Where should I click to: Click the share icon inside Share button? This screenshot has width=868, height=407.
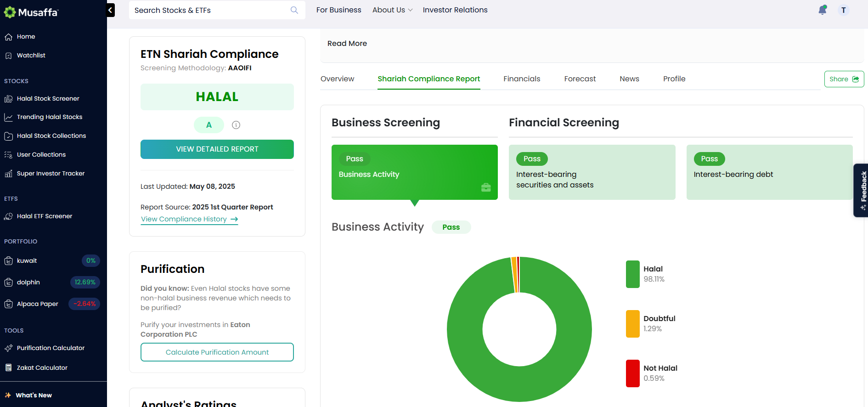pos(856,79)
